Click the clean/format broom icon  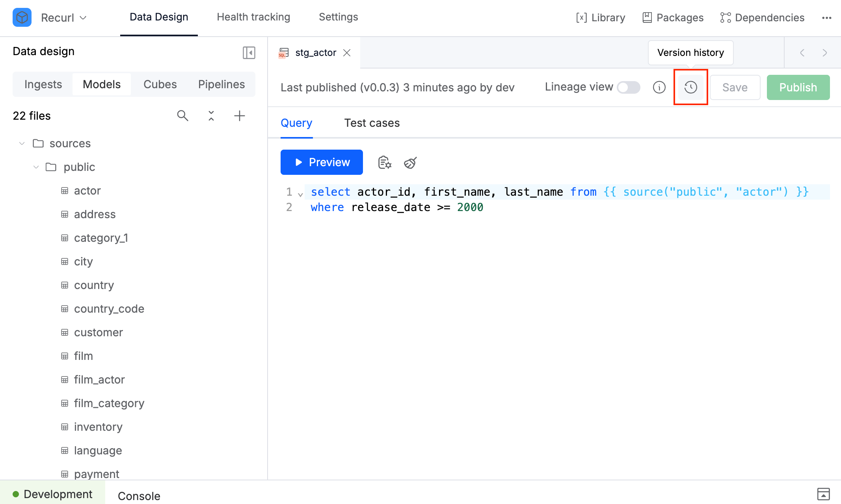coord(410,163)
